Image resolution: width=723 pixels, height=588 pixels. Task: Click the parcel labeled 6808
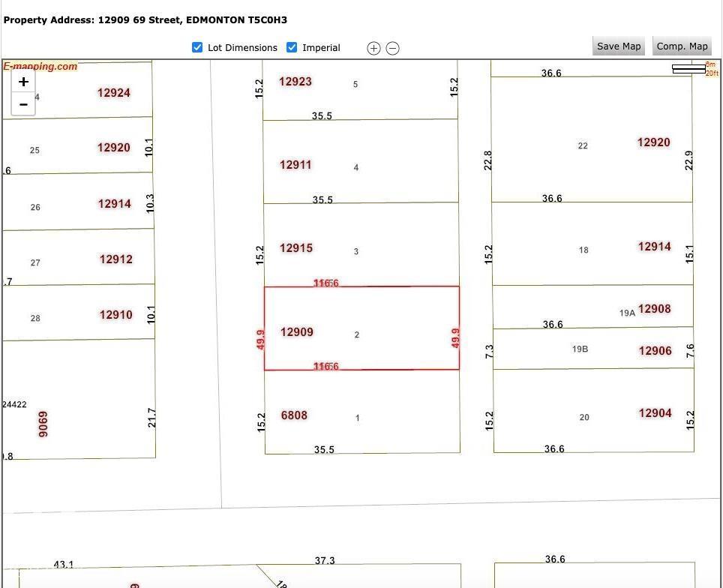[361, 412]
